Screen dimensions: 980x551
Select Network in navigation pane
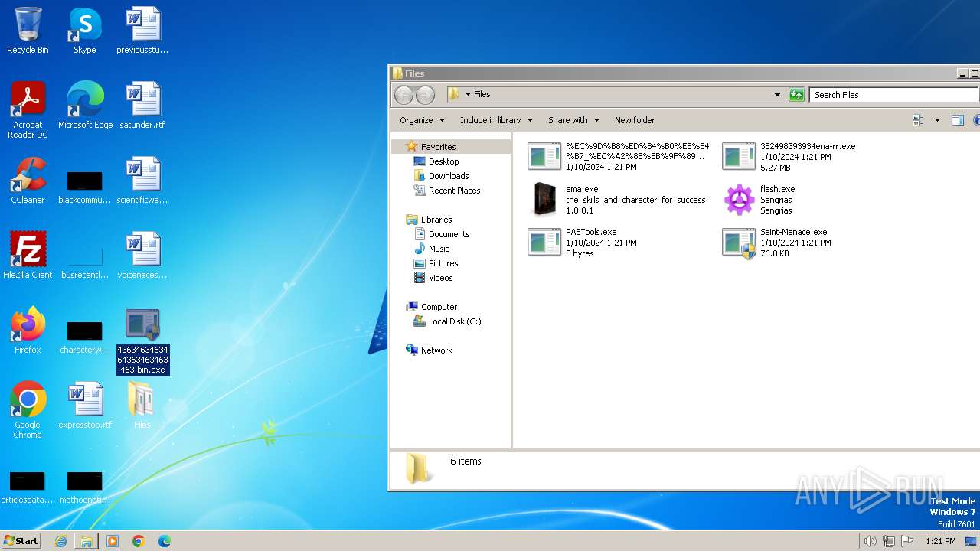pyautogui.click(x=436, y=350)
